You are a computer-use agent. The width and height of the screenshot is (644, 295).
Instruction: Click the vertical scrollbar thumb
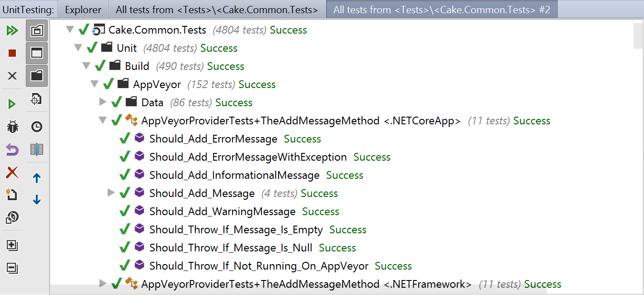click(638, 35)
